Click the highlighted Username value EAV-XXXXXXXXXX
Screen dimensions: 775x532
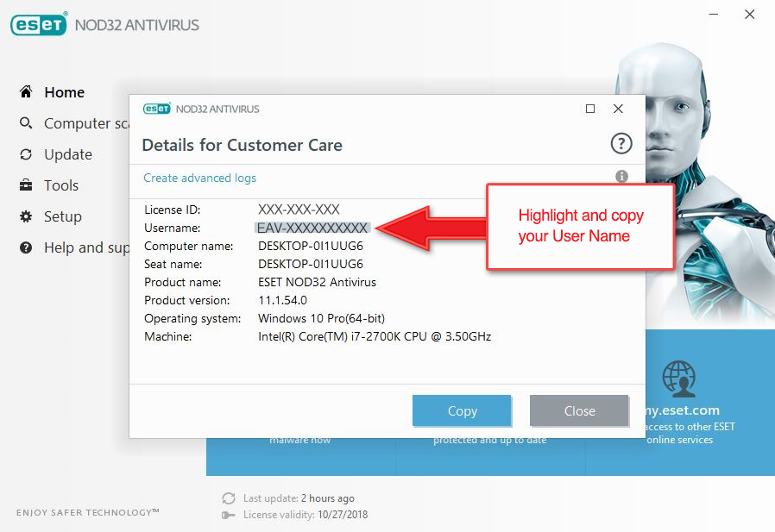pyautogui.click(x=312, y=228)
